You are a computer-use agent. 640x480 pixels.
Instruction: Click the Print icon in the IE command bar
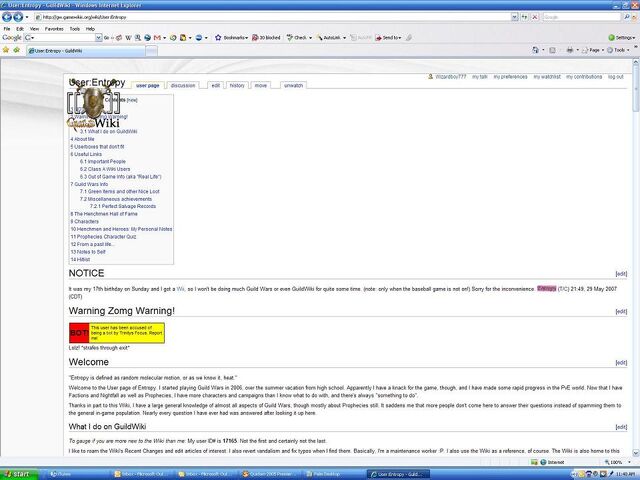(x=570, y=50)
